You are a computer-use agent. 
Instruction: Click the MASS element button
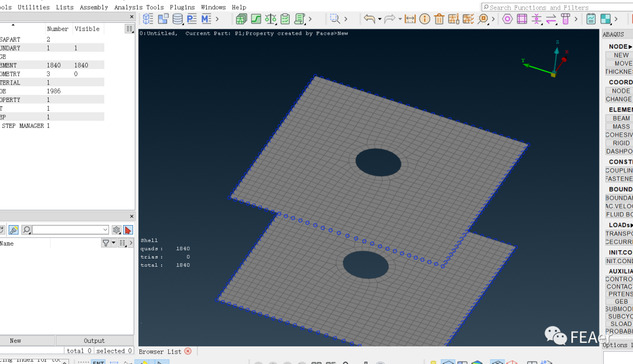621,126
